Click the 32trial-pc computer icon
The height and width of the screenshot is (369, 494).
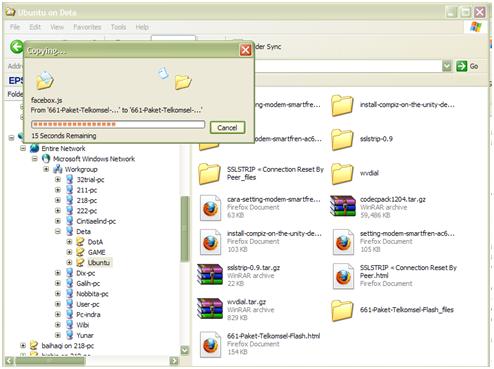[70, 180]
